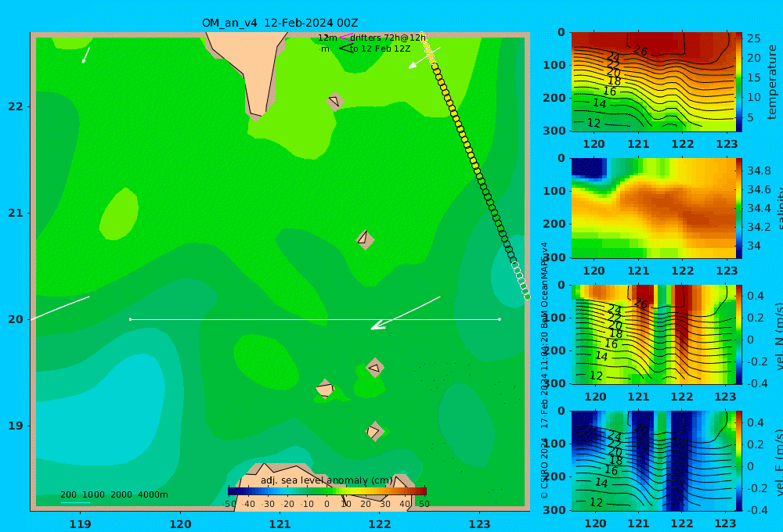The width and height of the screenshot is (783, 532).
Task: Click the white current arrow crossing the drifter track top
Action: (424, 58)
